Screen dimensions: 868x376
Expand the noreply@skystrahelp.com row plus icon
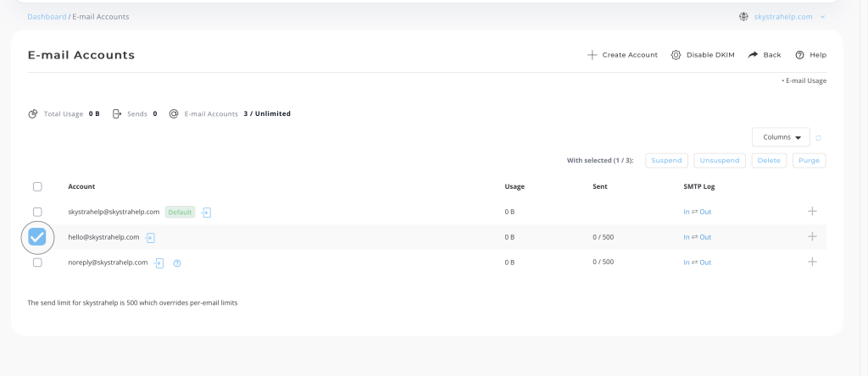[x=812, y=262]
